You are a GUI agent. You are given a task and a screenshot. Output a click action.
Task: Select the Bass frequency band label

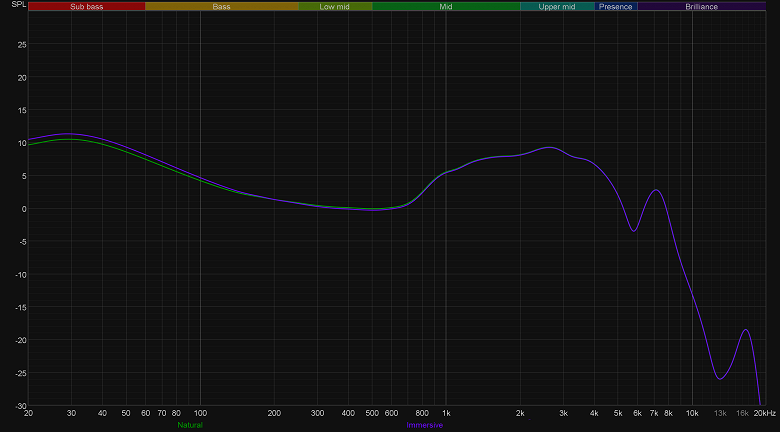point(221,6)
